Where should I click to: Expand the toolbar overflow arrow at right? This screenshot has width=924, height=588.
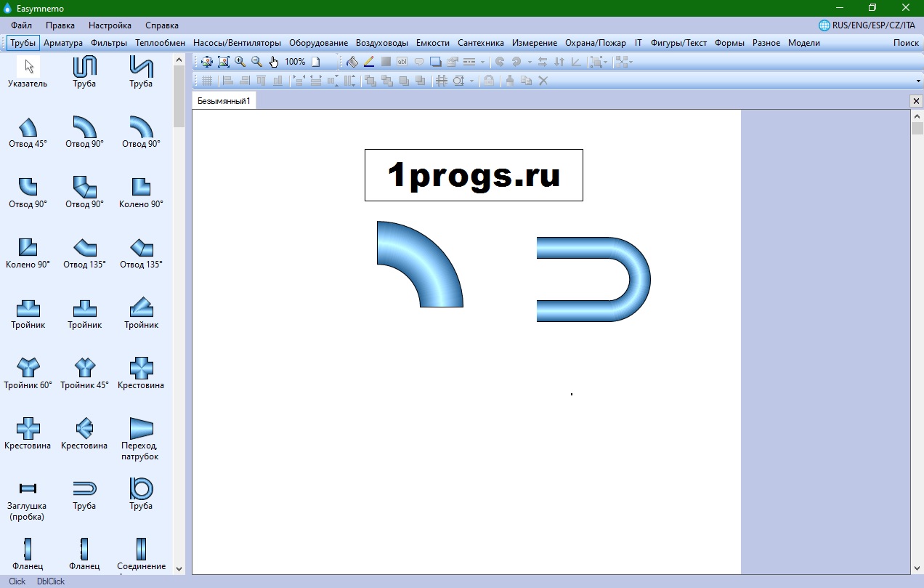click(918, 81)
